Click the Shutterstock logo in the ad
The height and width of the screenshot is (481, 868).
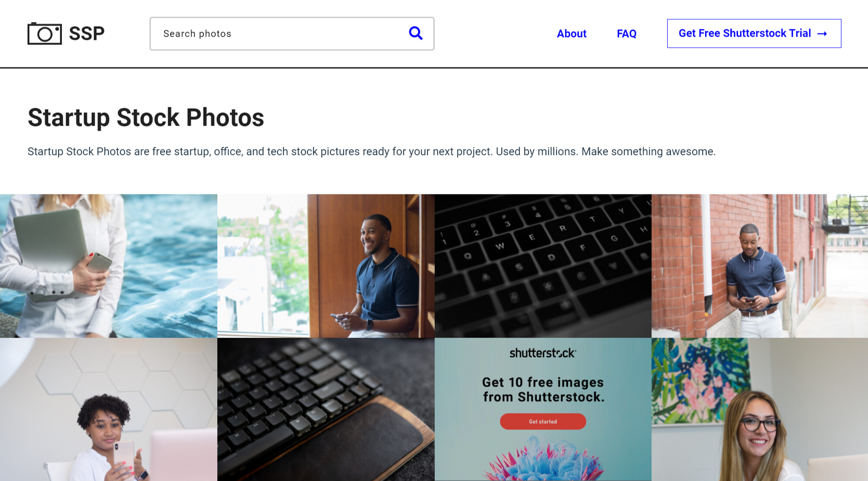coord(542,353)
